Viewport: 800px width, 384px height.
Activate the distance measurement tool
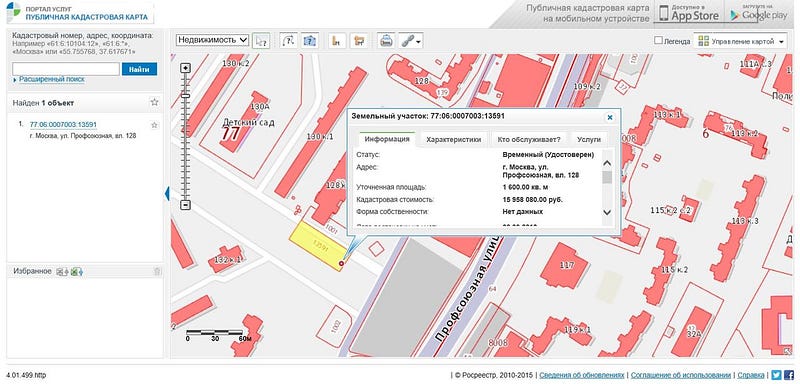[289, 41]
